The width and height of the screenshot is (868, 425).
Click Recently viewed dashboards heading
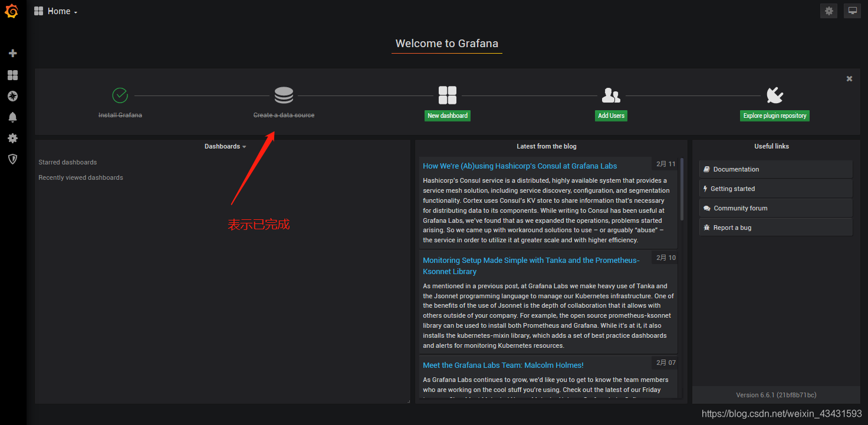81,177
